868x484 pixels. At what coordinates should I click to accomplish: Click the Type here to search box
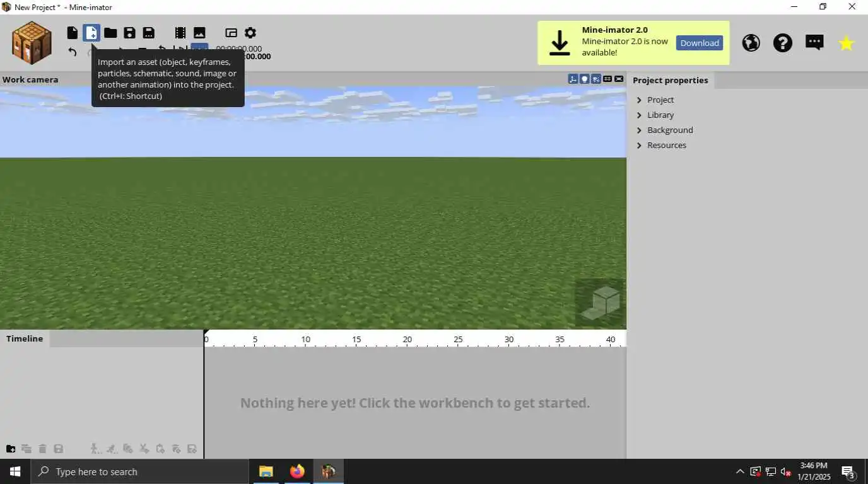click(139, 471)
